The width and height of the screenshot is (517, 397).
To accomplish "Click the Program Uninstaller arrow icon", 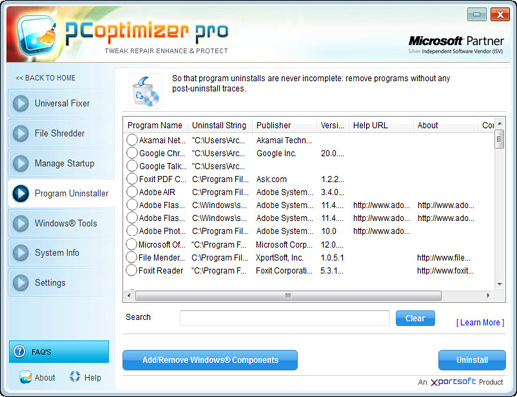I will coord(21,193).
